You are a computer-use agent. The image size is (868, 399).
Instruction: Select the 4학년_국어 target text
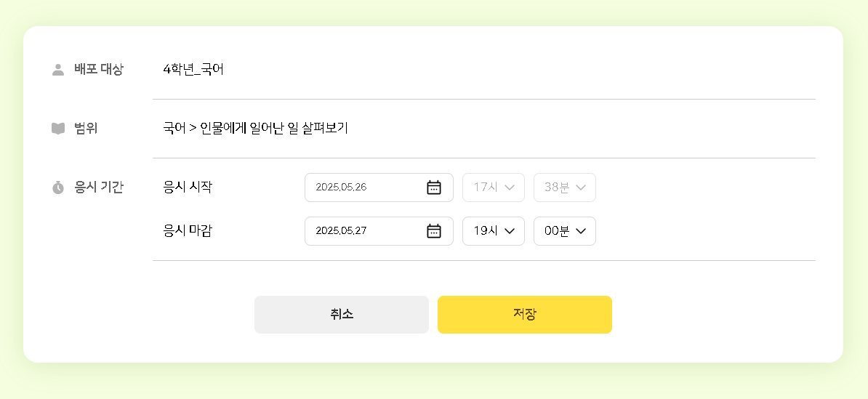coord(193,70)
